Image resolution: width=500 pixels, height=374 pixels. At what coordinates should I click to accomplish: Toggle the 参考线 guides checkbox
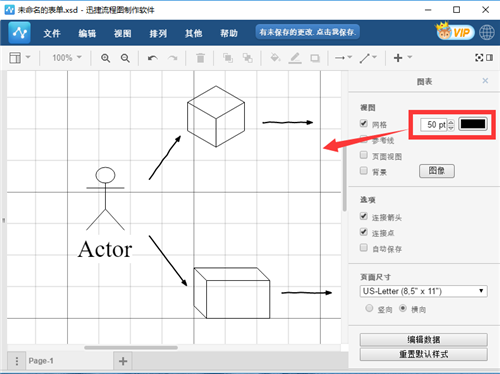[364, 139]
